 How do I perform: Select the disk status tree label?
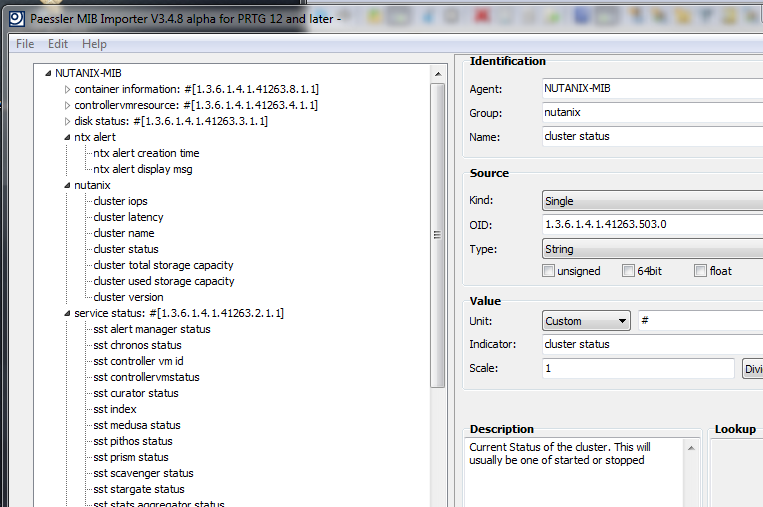(171, 122)
